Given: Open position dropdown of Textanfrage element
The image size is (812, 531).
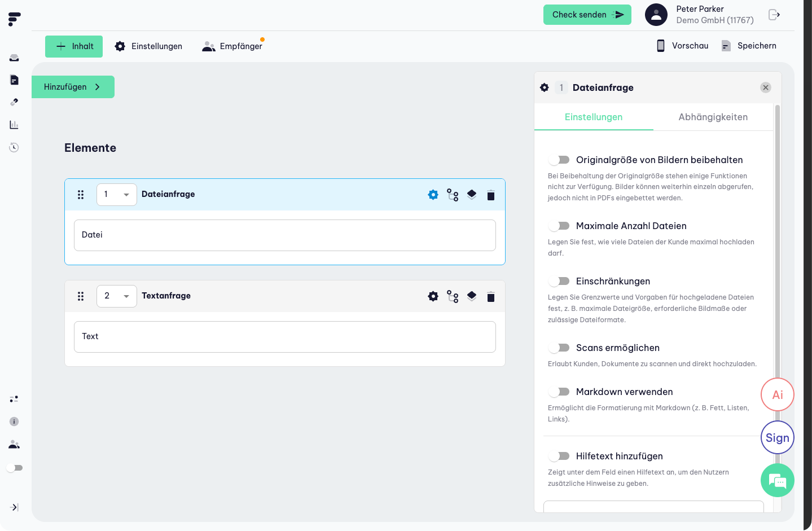Looking at the screenshot, I should 117,296.
